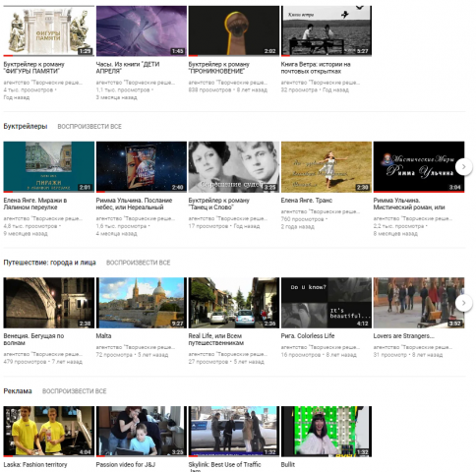Open channel name under 'Елена Янге. Транс'
The image size is (476, 472).
click(320, 211)
